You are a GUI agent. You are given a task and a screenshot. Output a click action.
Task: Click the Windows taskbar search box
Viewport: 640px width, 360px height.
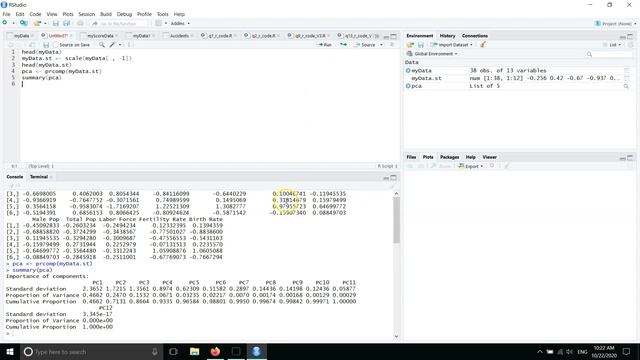click(x=91, y=351)
